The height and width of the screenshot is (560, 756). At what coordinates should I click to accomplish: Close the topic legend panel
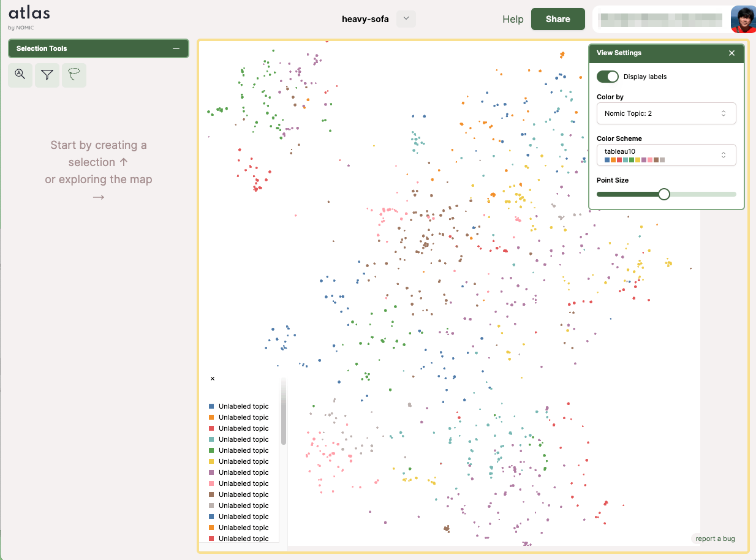point(213,379)
